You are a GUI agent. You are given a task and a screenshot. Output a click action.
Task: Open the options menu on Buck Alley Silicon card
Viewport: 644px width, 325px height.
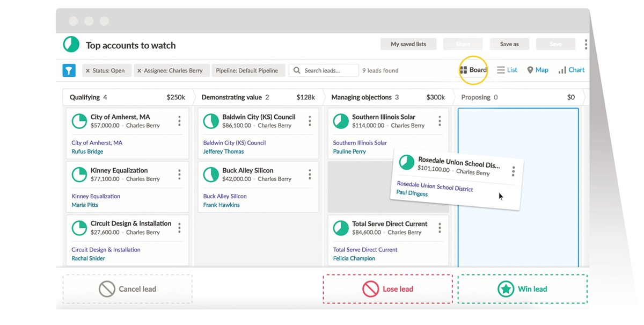click(310, 175)
